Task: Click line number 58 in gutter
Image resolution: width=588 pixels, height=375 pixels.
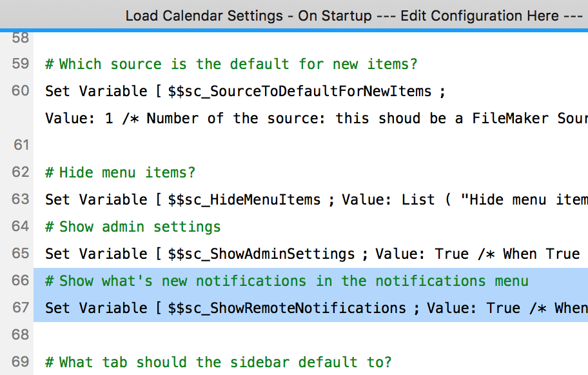Action: pyautogui.click(x=20, y=38)
